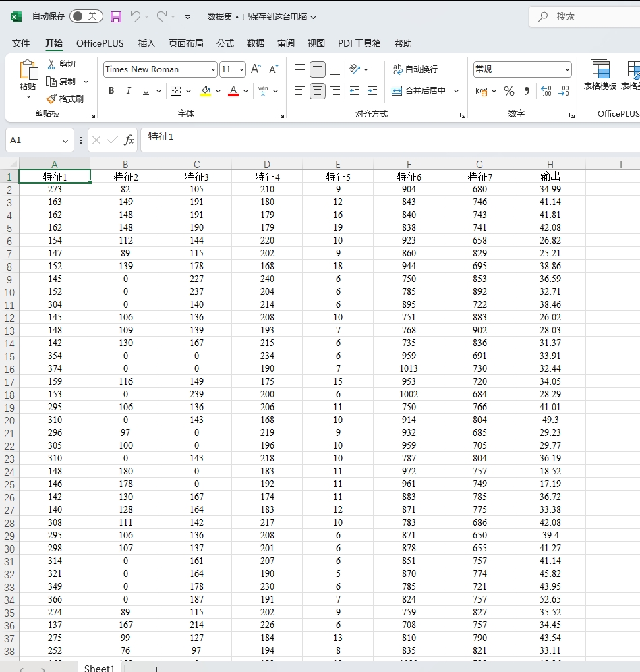This screenshot has height=672, width=640.
Task: Click the 格式刷 format painter button
Action: coord(65,99)
